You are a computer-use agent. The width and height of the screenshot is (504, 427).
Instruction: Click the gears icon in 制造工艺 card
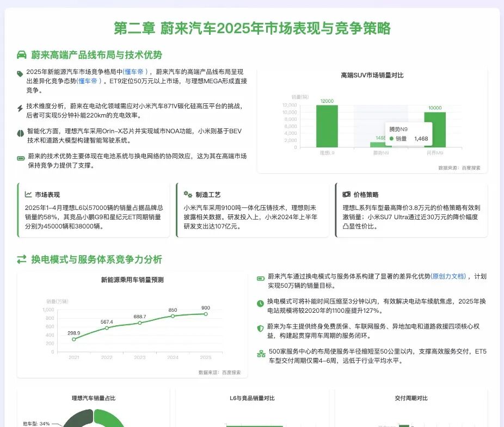(x=188, y=194)
